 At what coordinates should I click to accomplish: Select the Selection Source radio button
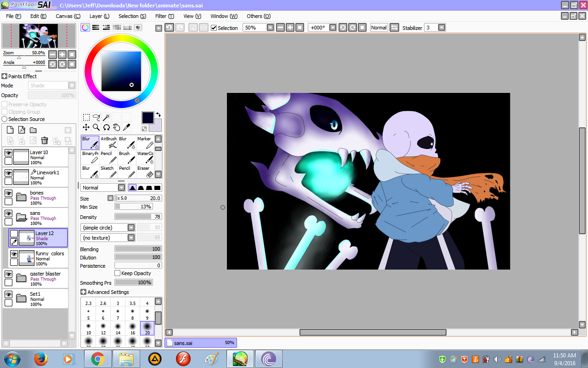5,119
